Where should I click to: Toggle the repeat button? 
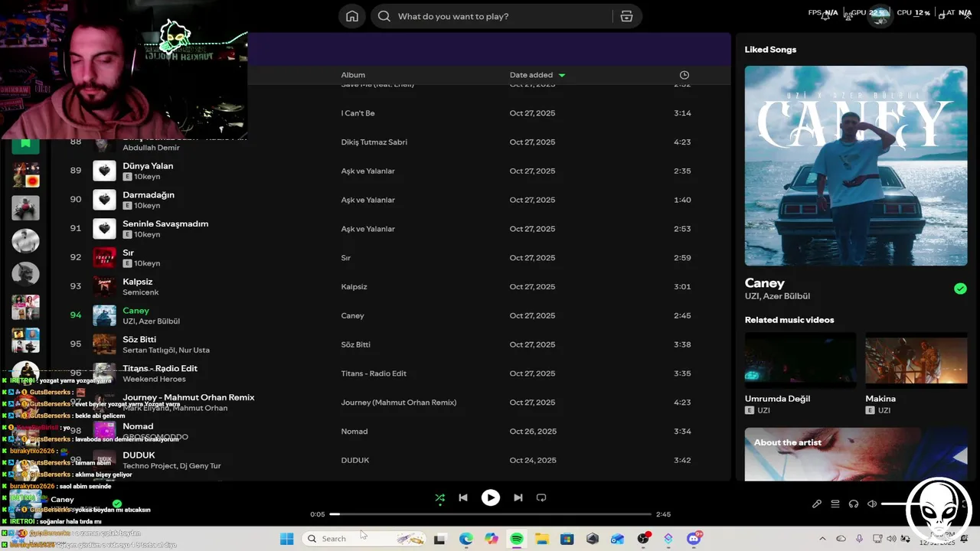(541, 497)
